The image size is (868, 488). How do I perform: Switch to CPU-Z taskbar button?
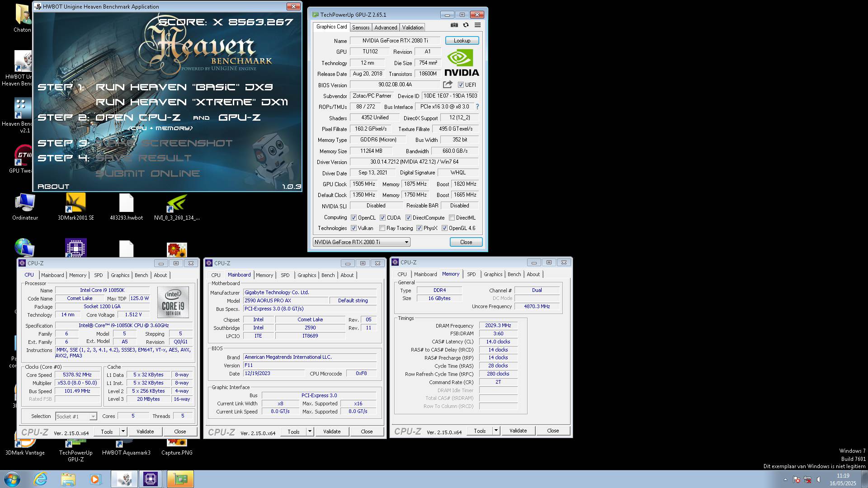tap(151, 479)
